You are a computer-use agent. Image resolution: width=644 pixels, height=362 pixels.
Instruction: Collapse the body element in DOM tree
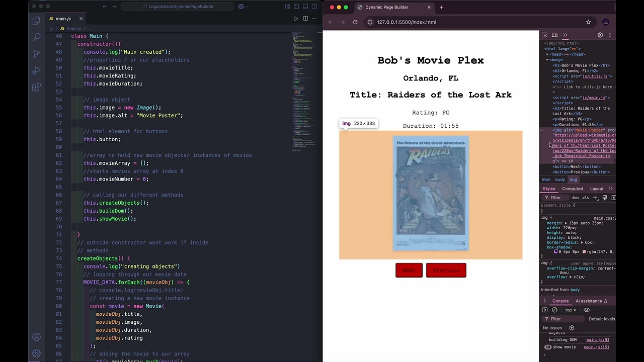pos(547,60)
